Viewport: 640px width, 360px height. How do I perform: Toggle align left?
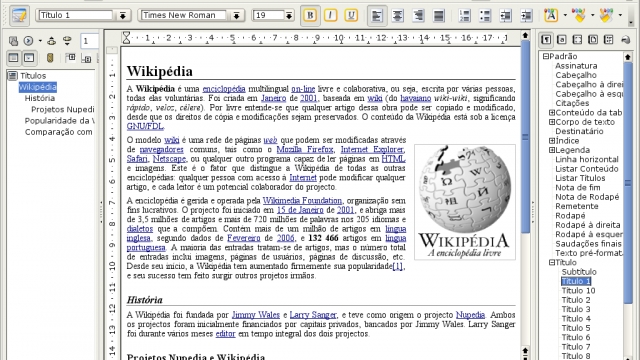click(x=377, y=16)
